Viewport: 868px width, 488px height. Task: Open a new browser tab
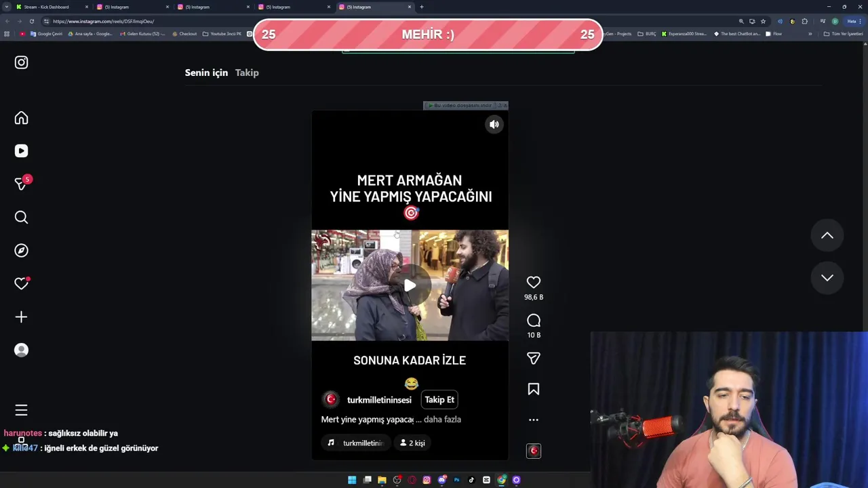(421, 7)
